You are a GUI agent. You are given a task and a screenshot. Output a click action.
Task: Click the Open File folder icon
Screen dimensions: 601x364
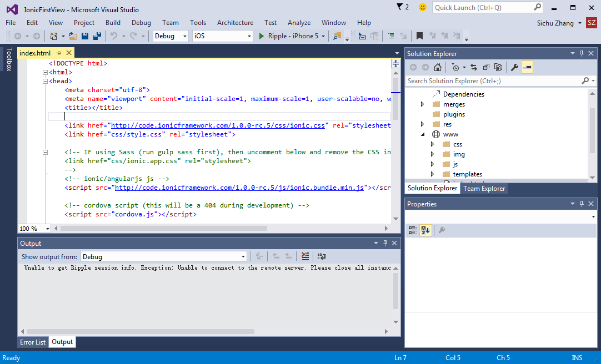point(73,36)
